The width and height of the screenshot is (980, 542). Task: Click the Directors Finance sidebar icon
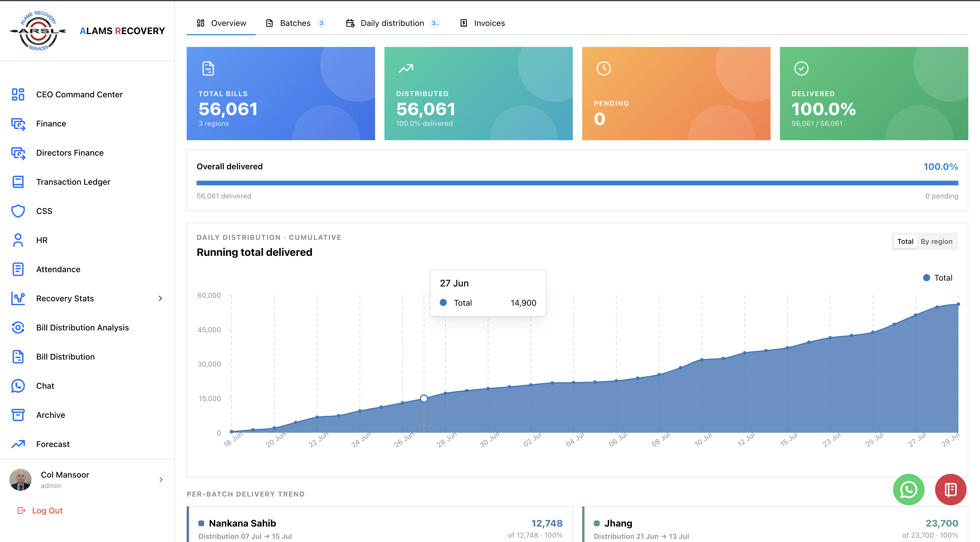click(18, 153)
